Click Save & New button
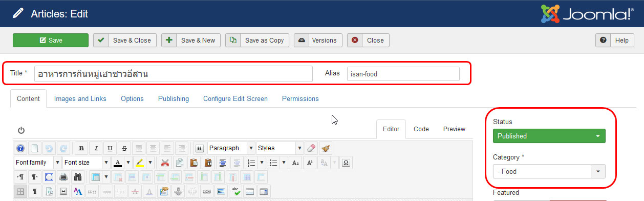644x201 pixels. coord(191,41)
